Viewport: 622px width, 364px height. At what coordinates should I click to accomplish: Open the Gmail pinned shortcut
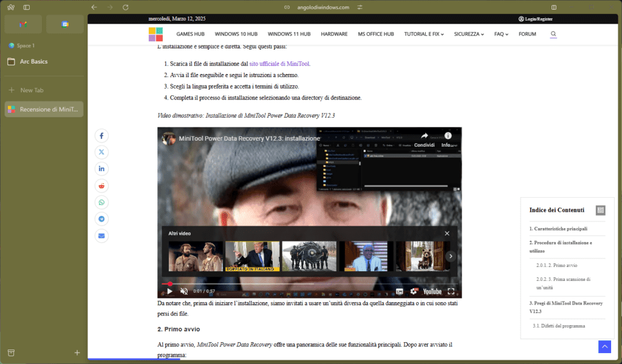[x=23, y=24]
